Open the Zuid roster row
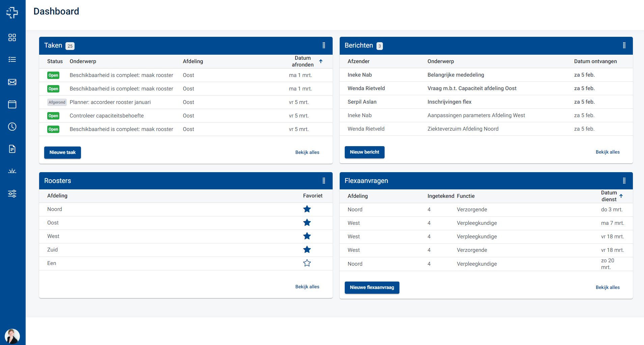 pyautogui.click(x=186, y=250)
